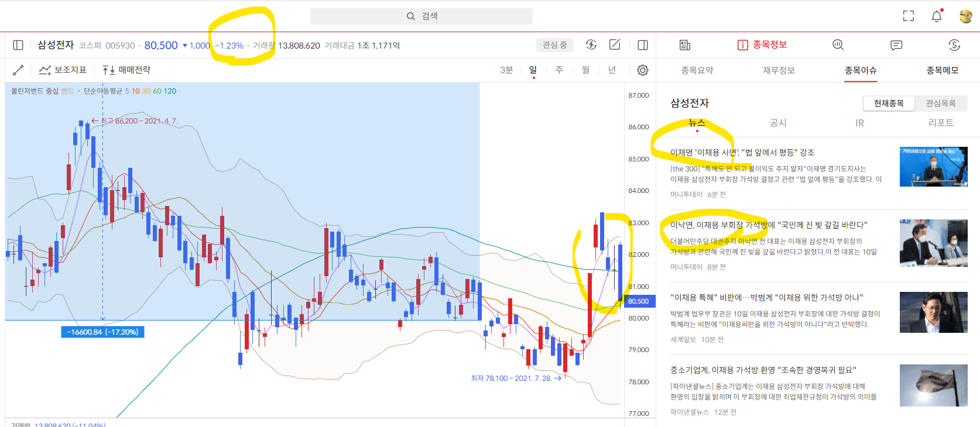
Task: Switch chart to 년 yearly interval
Action: tap(612, 70)
